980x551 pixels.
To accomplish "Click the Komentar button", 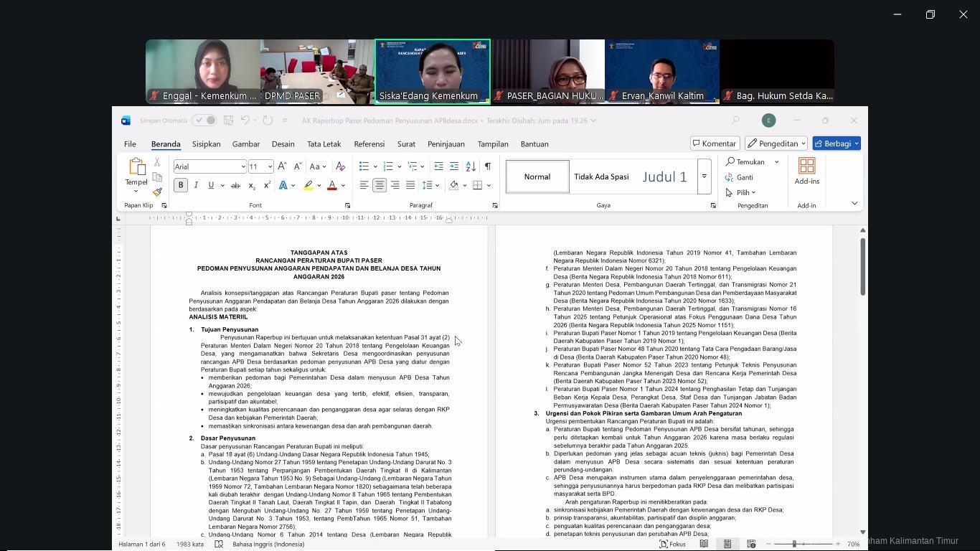I will [x=715, y=143].
